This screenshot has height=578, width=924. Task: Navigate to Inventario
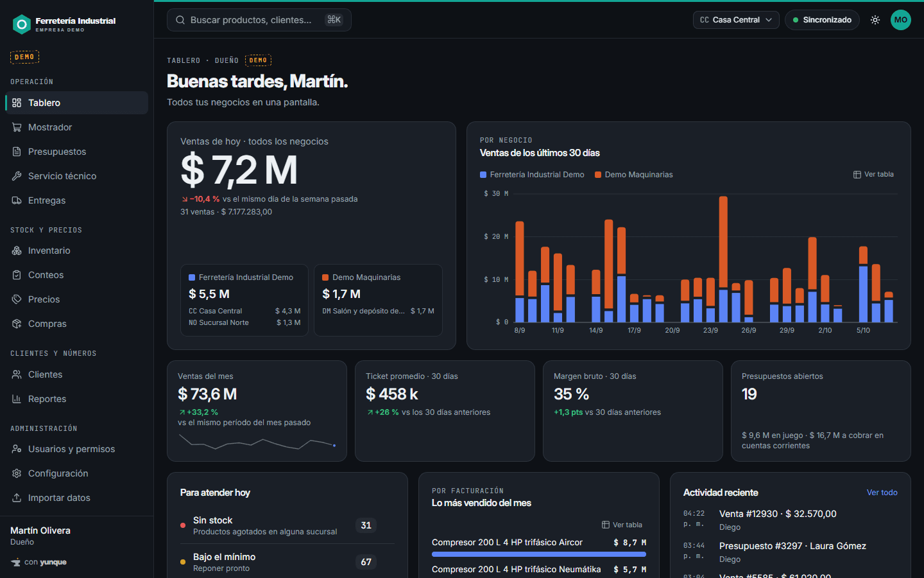pos(76,250)
